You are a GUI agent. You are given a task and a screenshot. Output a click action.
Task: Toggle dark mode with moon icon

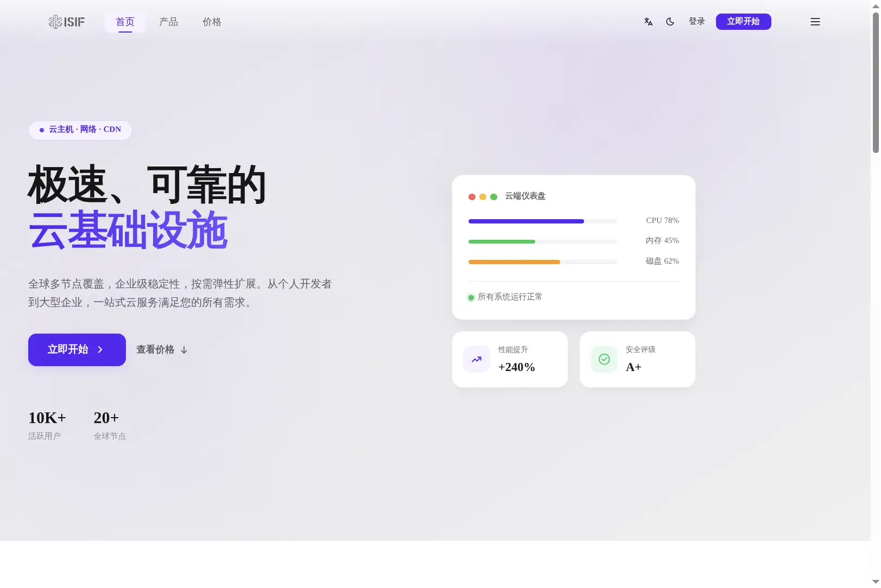670,22
